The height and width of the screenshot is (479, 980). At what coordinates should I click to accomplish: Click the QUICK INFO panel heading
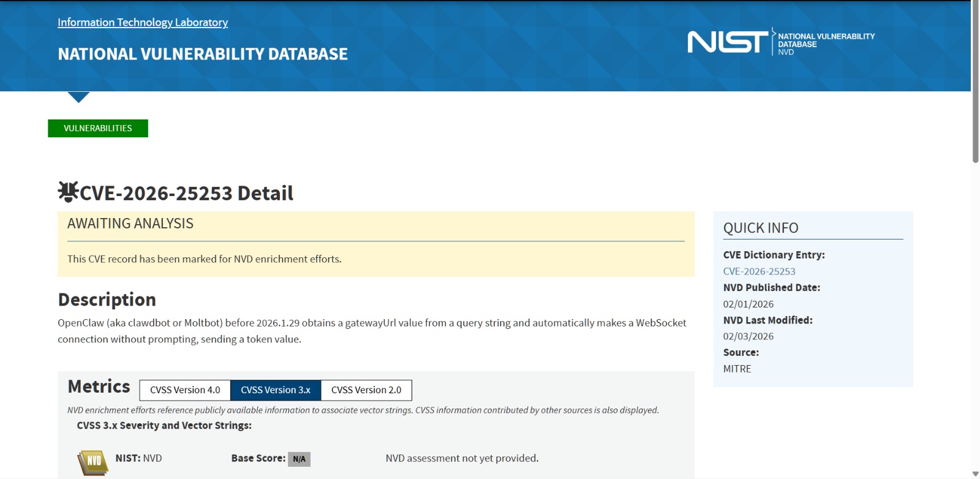761,228
